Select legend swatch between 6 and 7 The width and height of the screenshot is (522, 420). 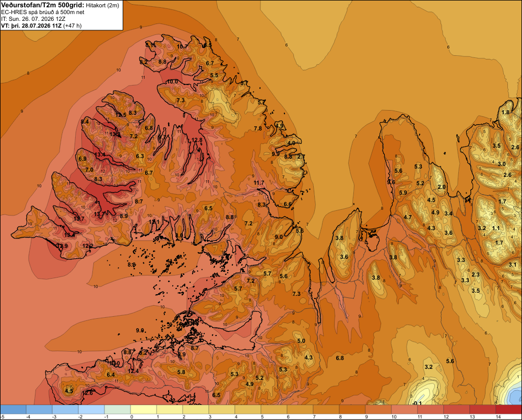coord(300,410)
